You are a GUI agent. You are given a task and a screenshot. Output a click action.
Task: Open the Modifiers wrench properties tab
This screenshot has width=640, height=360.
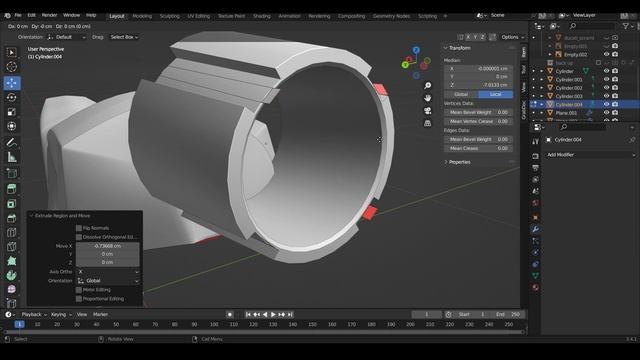(x=536, y=229)
